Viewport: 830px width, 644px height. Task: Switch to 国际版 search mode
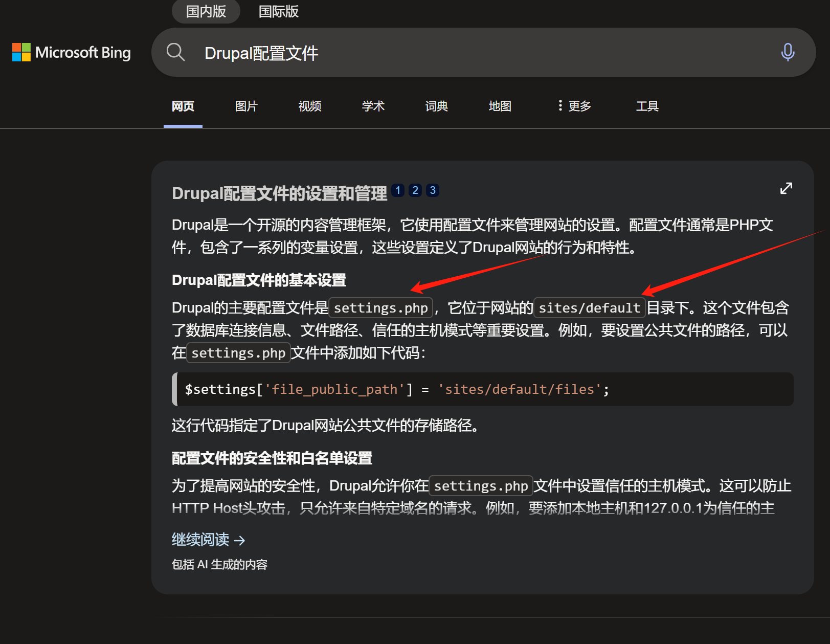point(279,11)
